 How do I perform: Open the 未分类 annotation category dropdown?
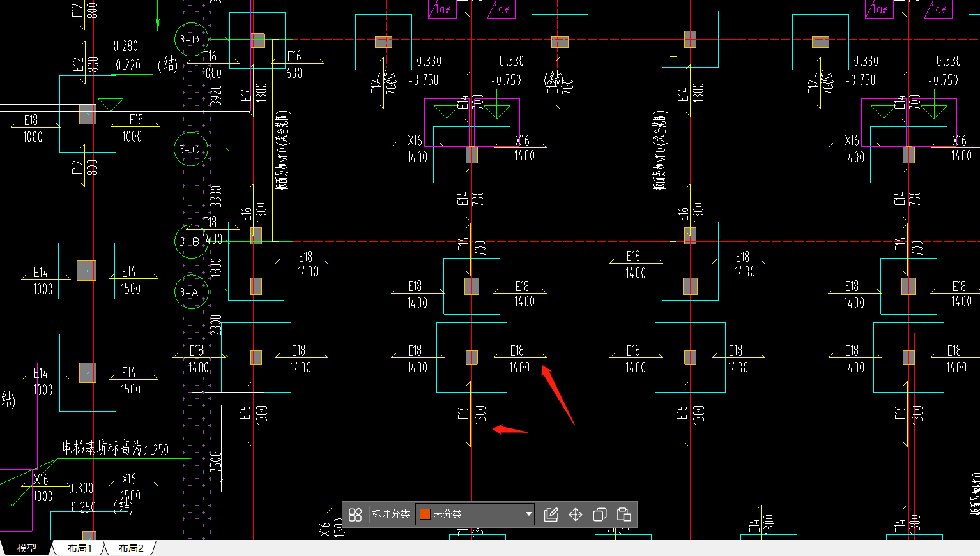point(475,515)
